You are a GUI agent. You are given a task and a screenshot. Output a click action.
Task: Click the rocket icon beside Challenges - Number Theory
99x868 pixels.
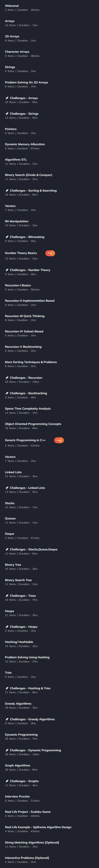tap(7, 270)
